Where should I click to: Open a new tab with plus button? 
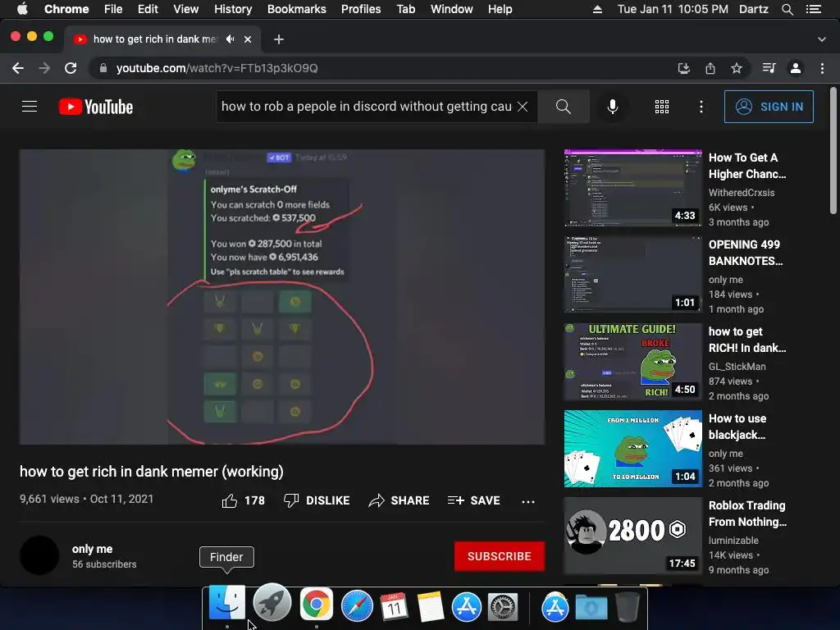279,39
